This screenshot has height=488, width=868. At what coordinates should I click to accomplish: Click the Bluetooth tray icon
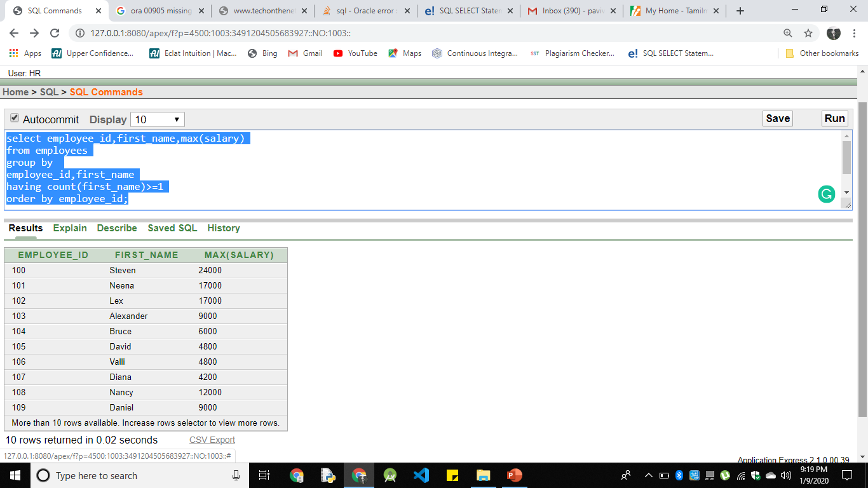tap(679, 475)
